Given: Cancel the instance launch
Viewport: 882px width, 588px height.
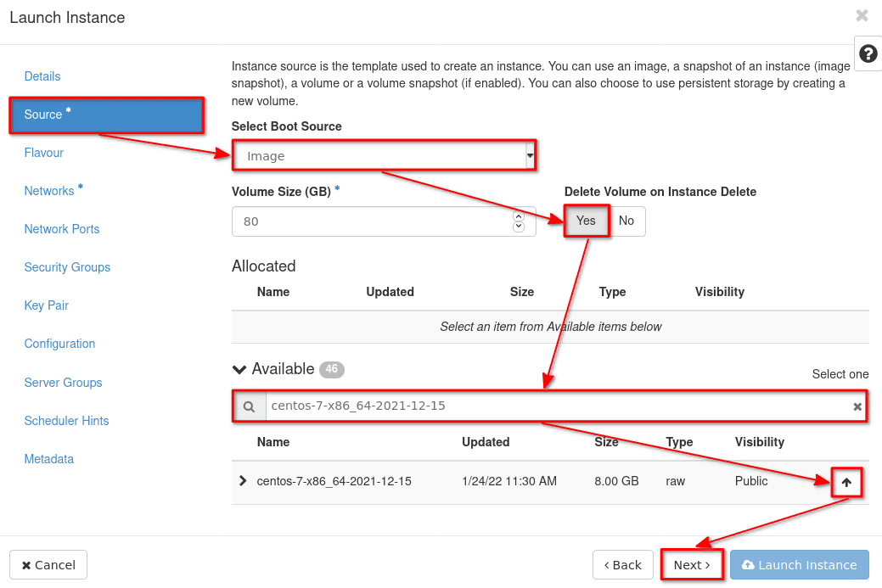Looking at the screenshot, I should (48, 565).
